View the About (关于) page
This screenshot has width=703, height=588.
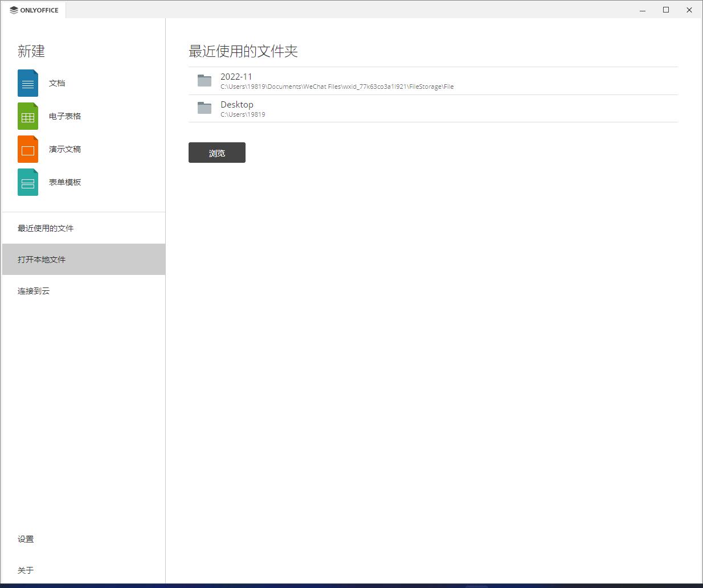[x=24, y=570]
